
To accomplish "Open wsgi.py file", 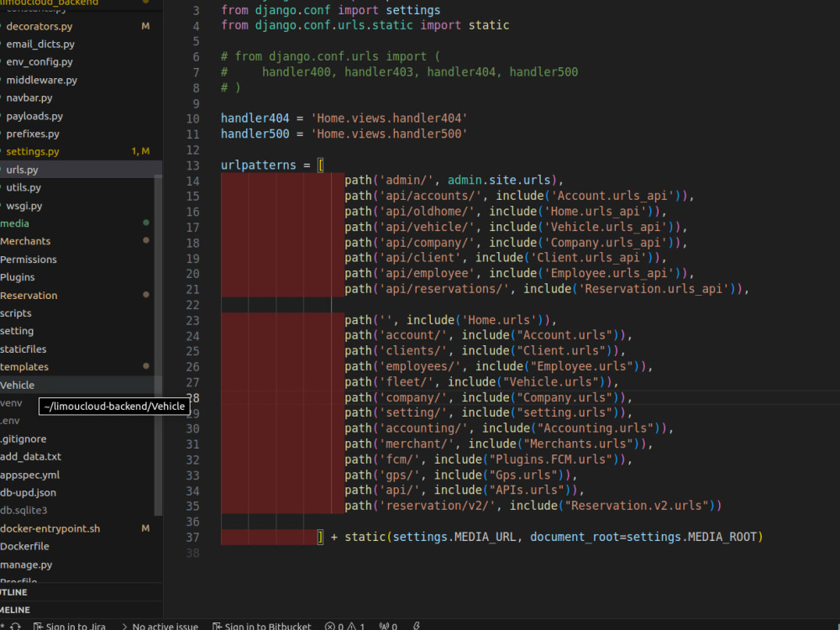I will [24, 205].
